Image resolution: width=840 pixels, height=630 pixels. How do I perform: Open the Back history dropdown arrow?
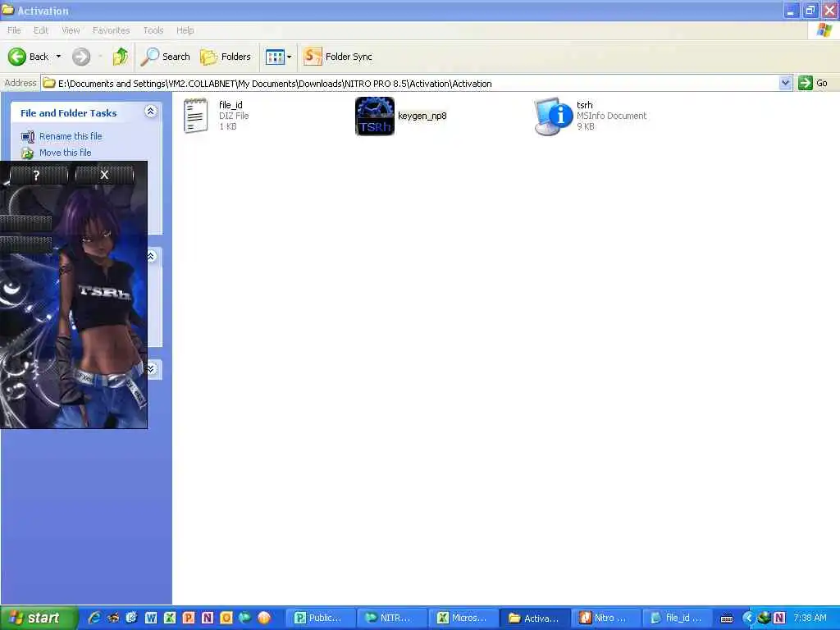click(59, 57)
